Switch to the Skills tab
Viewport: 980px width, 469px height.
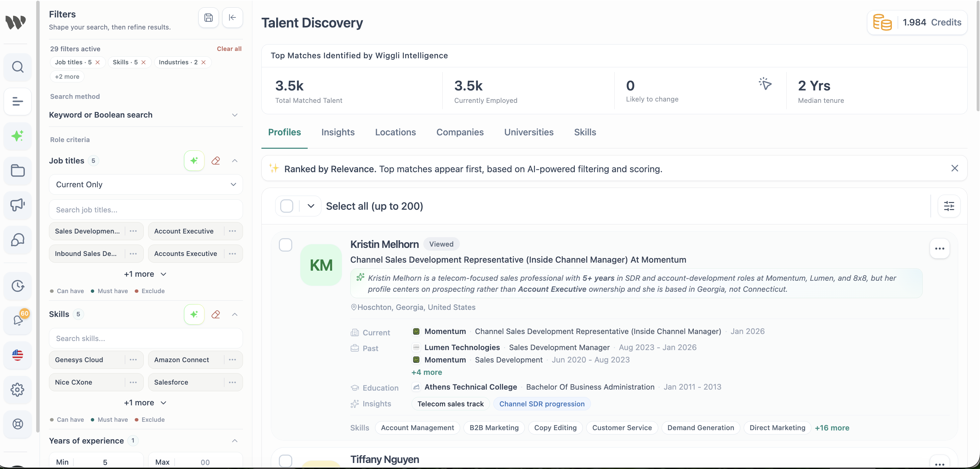point(585,132)
